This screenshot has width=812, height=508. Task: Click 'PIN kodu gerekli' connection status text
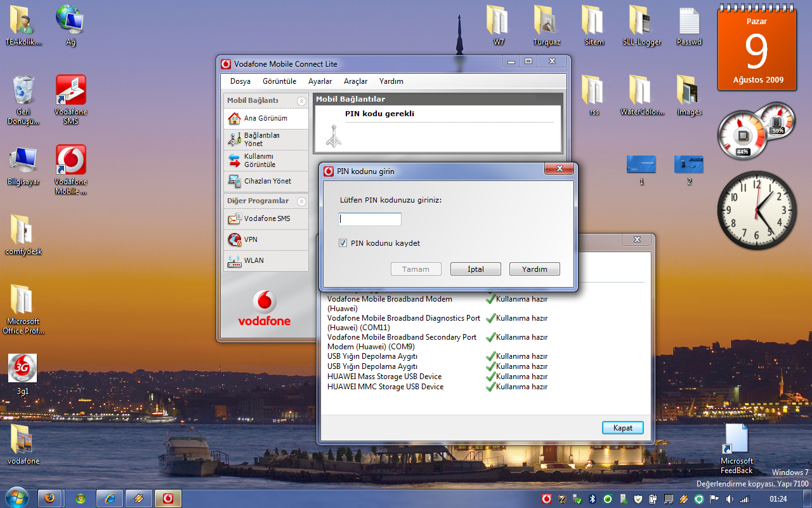point(379,114)
